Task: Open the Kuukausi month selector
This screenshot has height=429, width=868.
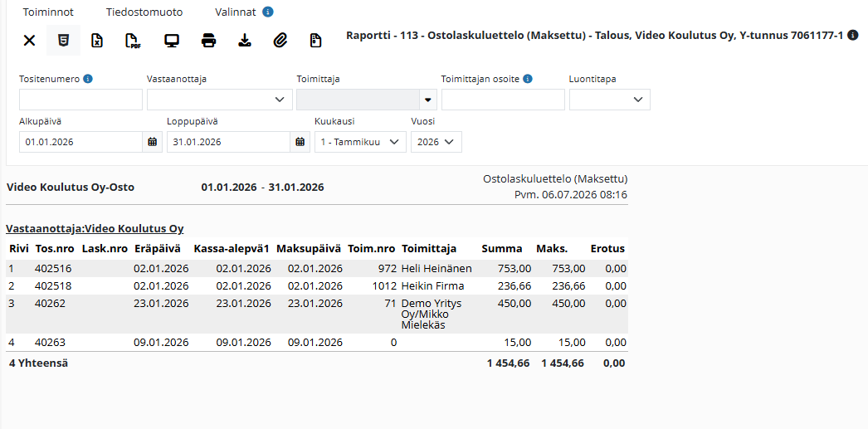Action: click(360, 142)
